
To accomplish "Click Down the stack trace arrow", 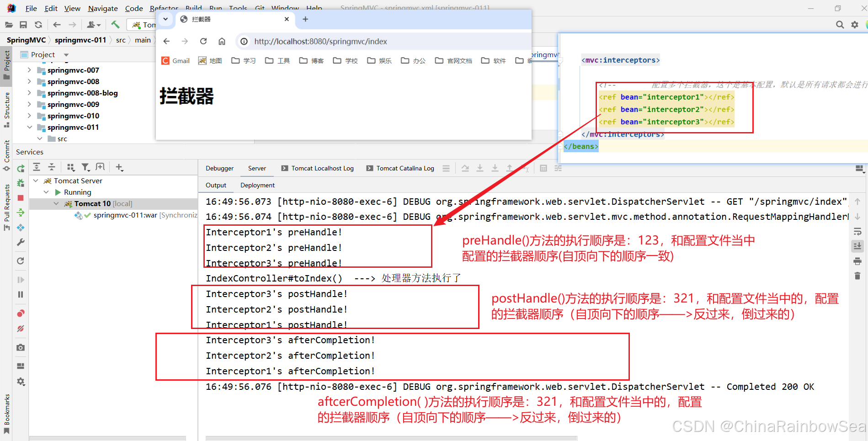I will pyautogui.click(x=857, y=217).
